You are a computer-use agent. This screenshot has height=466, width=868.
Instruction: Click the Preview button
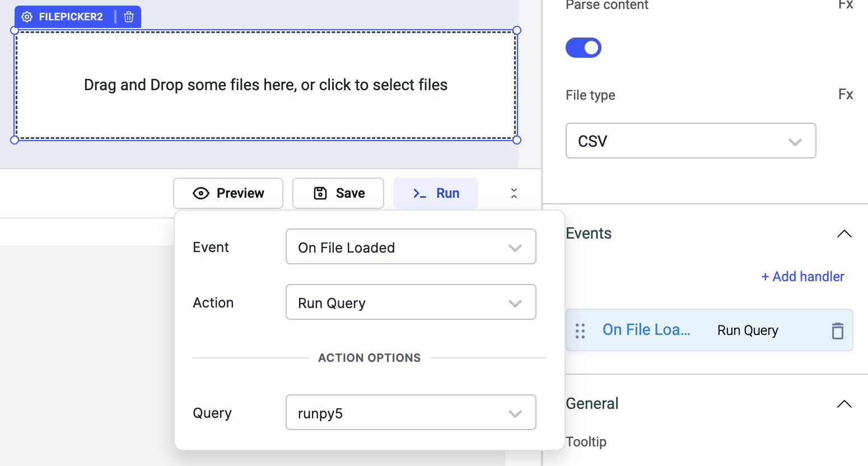click(228, 193)
